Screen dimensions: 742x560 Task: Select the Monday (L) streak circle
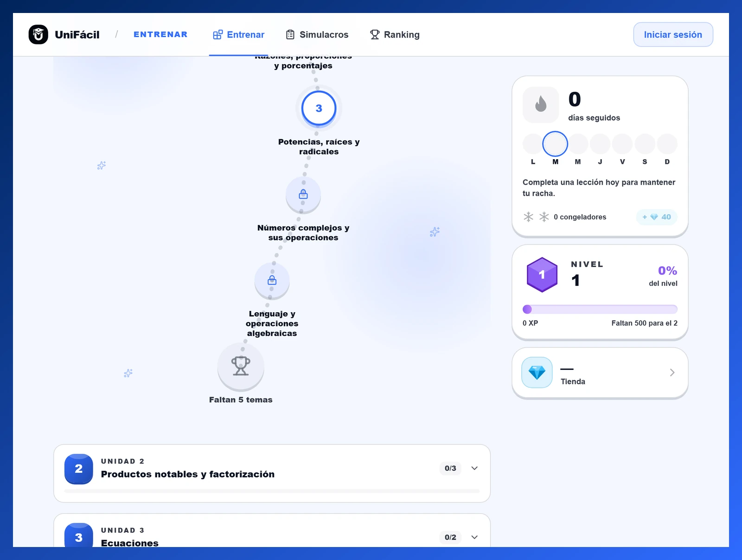(x=533, y=144)
